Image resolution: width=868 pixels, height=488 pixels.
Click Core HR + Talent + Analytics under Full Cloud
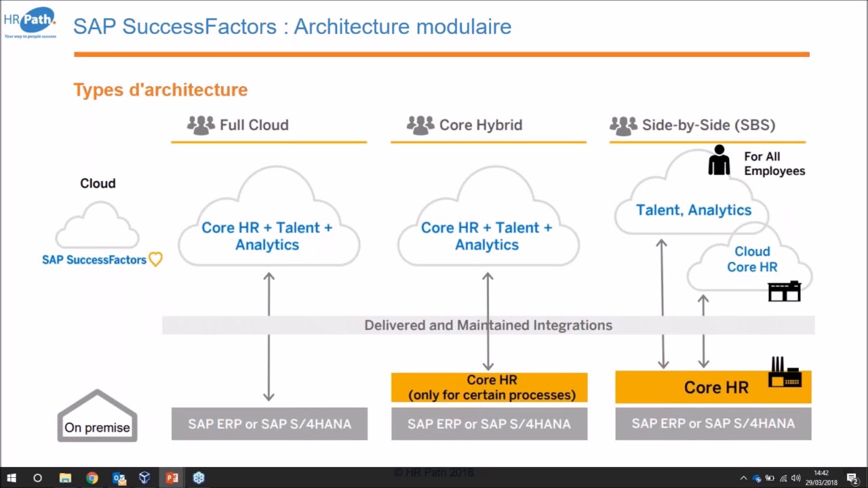coord(267,236)
